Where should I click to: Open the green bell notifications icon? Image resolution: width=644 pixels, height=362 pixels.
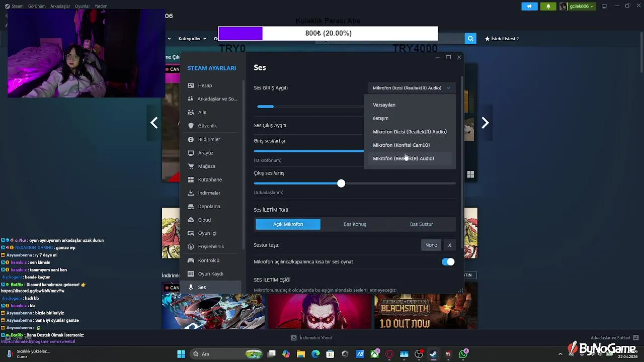[548, 6]
